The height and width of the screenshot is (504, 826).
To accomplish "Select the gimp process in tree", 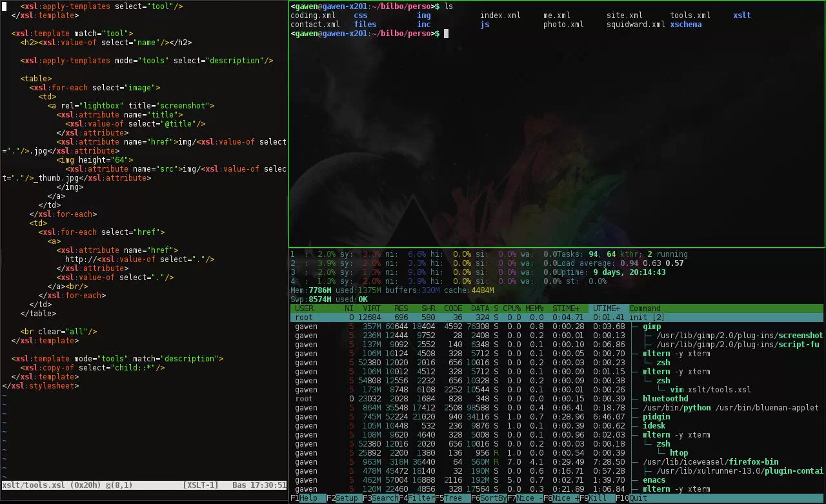I will [652, 327].
